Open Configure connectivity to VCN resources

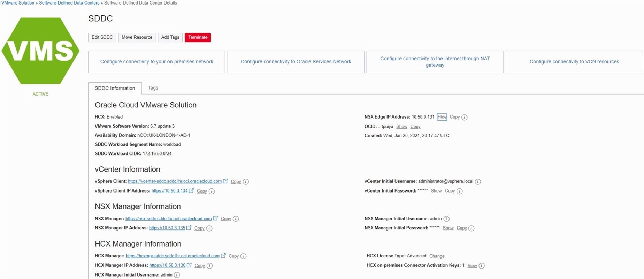coord(574,62)
